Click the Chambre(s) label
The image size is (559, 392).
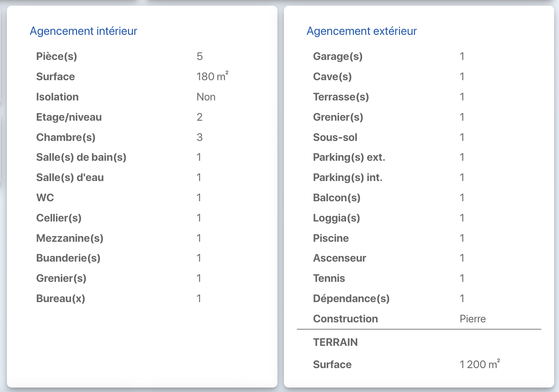(x=66, y=137)
